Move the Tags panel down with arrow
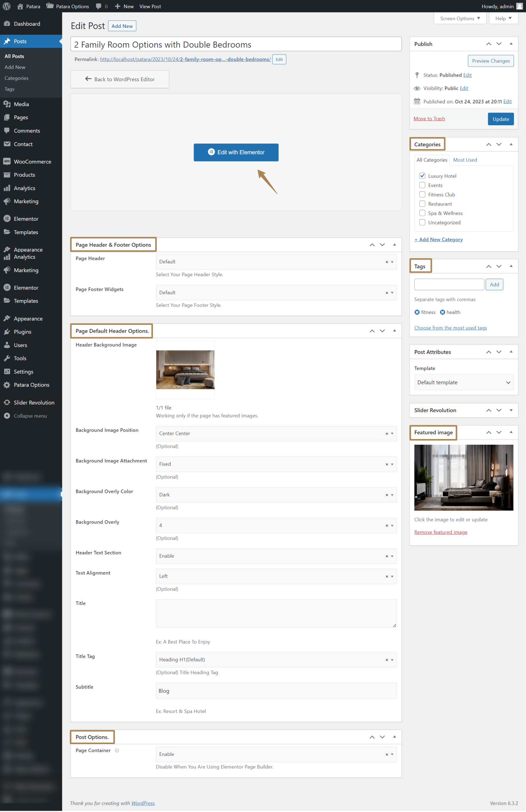This screenshot has width=526, height=812. [499, 266]
